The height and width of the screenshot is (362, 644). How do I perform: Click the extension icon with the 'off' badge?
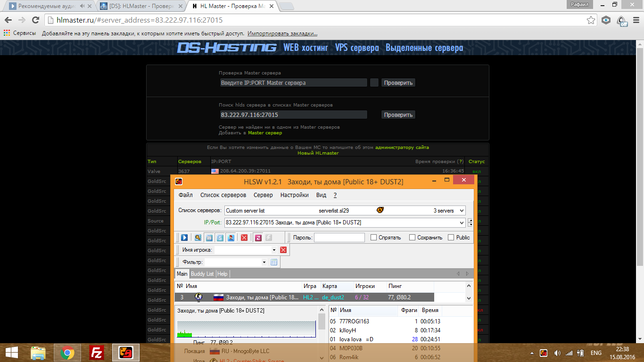point(622,21)
